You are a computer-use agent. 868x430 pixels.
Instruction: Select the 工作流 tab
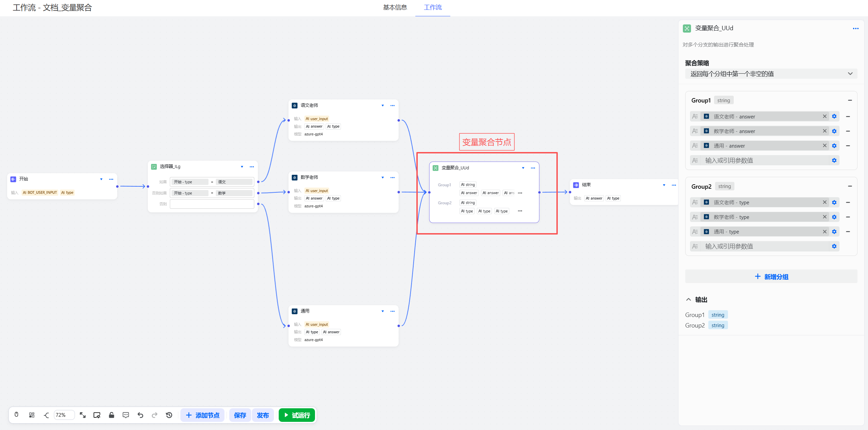pos(433,7)
